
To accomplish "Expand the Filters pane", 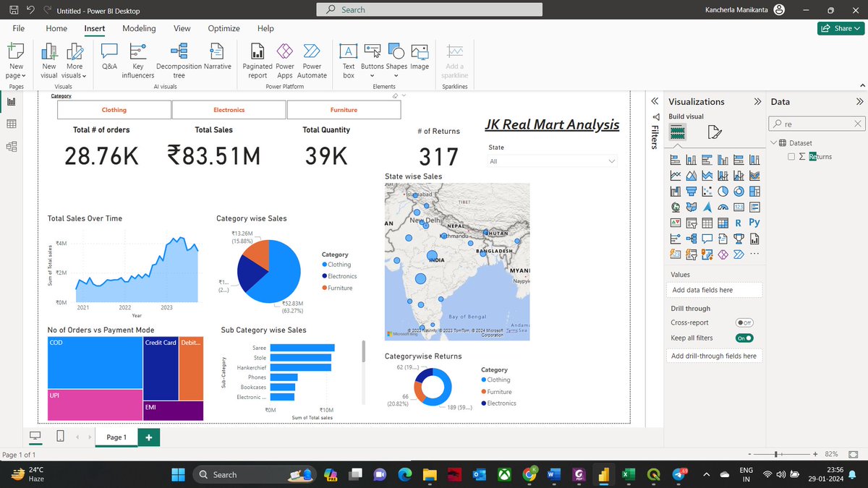I will click(x=655, y=102).
